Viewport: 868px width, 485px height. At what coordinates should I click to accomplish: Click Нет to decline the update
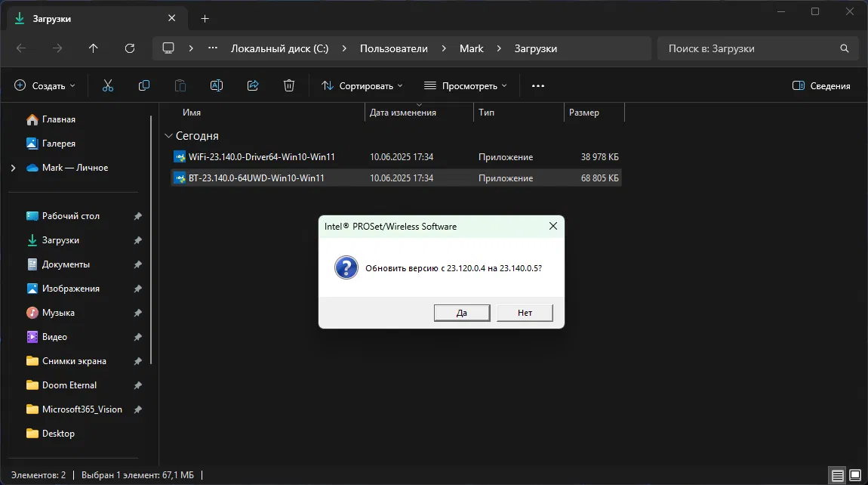(525, 313)
